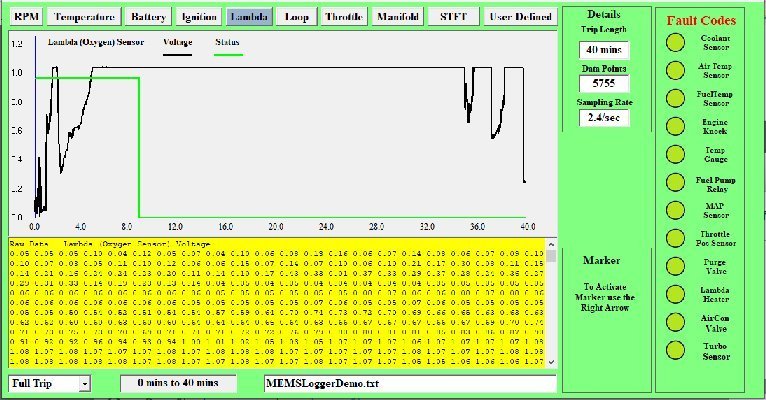Viewport: 766px width, 400px height.
Task: Click the Data Points 5755 value
Action: [604, 84]
